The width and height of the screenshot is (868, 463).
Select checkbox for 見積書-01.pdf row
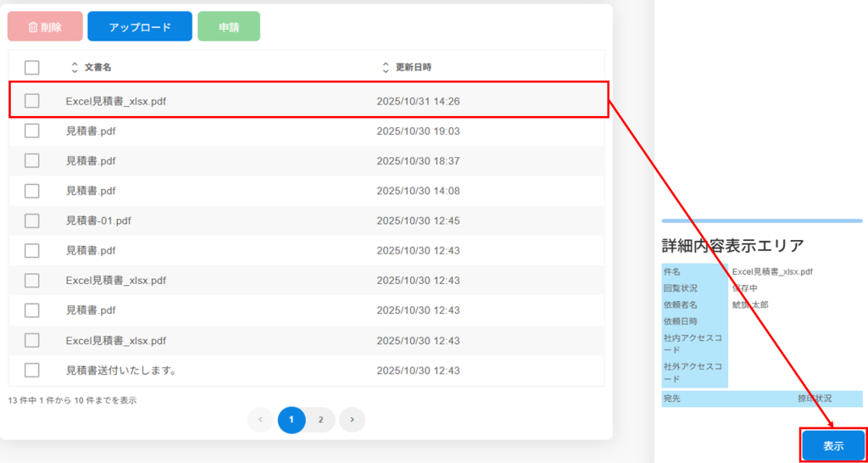point(32,220)
